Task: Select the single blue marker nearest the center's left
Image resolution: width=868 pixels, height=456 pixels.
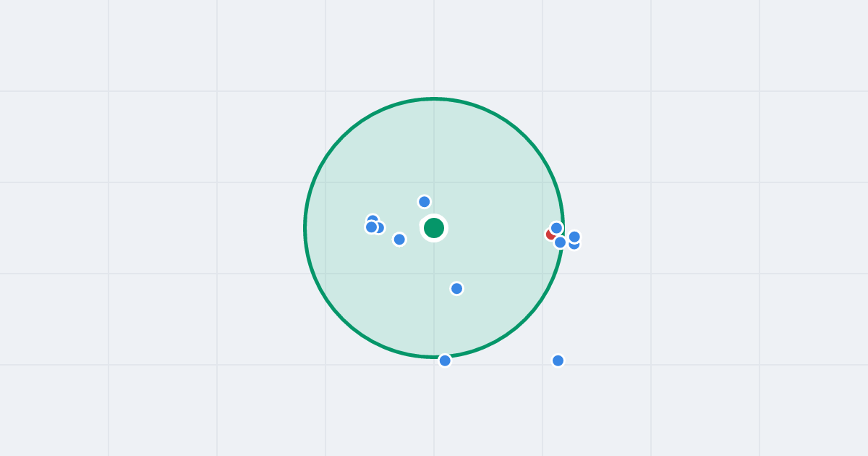Action: [399, 240]
